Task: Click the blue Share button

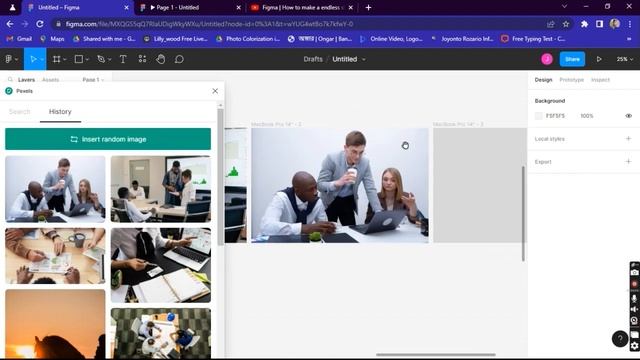Action: [x=572, y=59]
